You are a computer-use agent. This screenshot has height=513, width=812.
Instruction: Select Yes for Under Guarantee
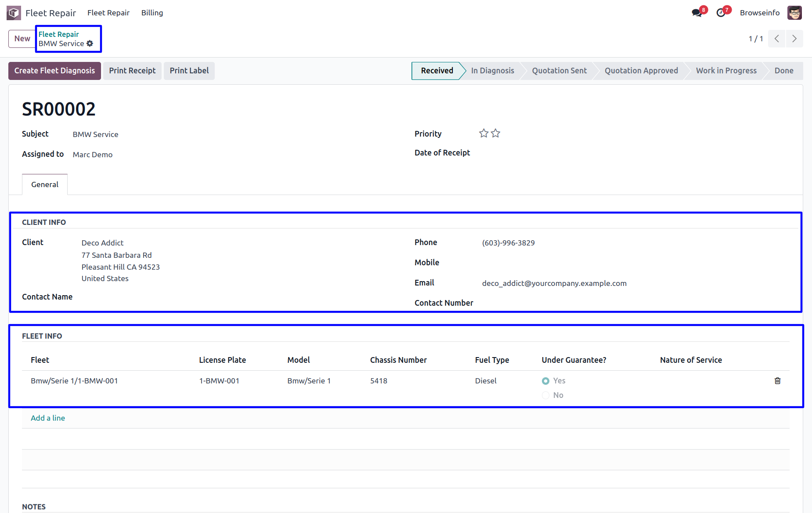point(545,381)
